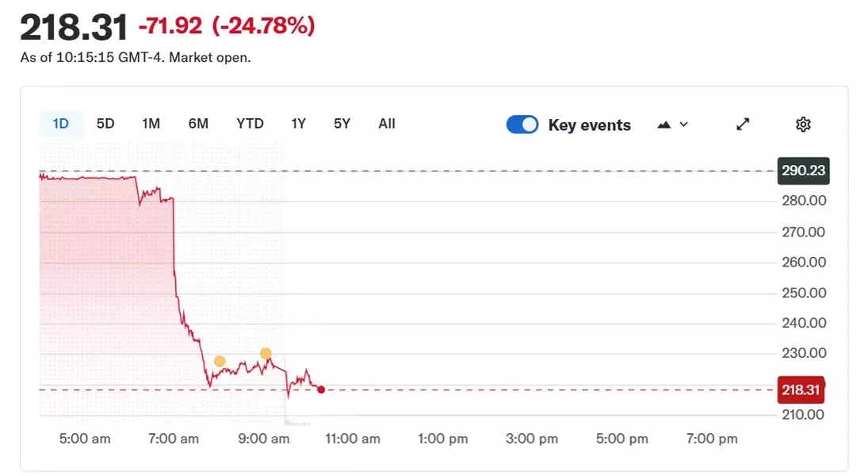868x476 pixels.
Task: Click the -71.92 (-24.78%) change text
Action: [x=227, y=25]
